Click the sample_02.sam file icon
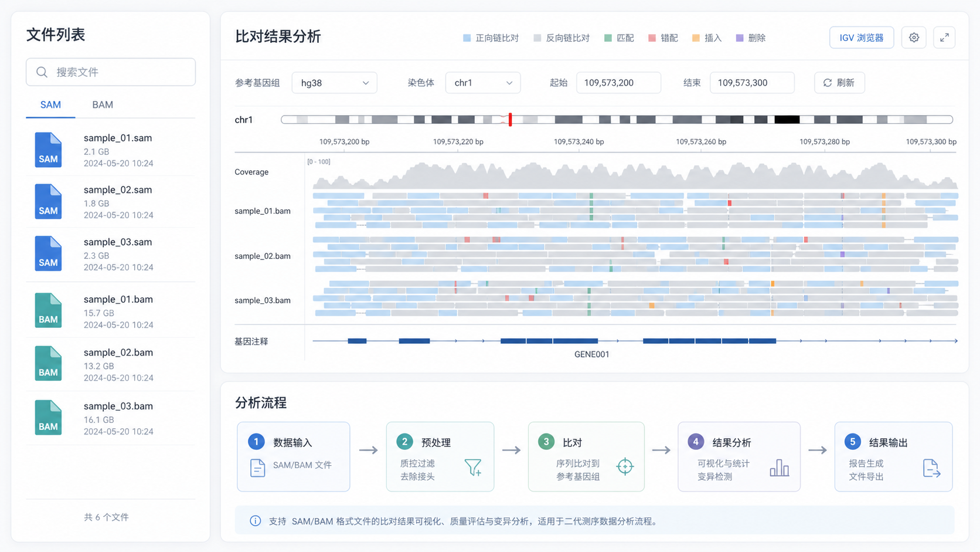This screenshot has height=552, width=980. [x=48, y=202]
